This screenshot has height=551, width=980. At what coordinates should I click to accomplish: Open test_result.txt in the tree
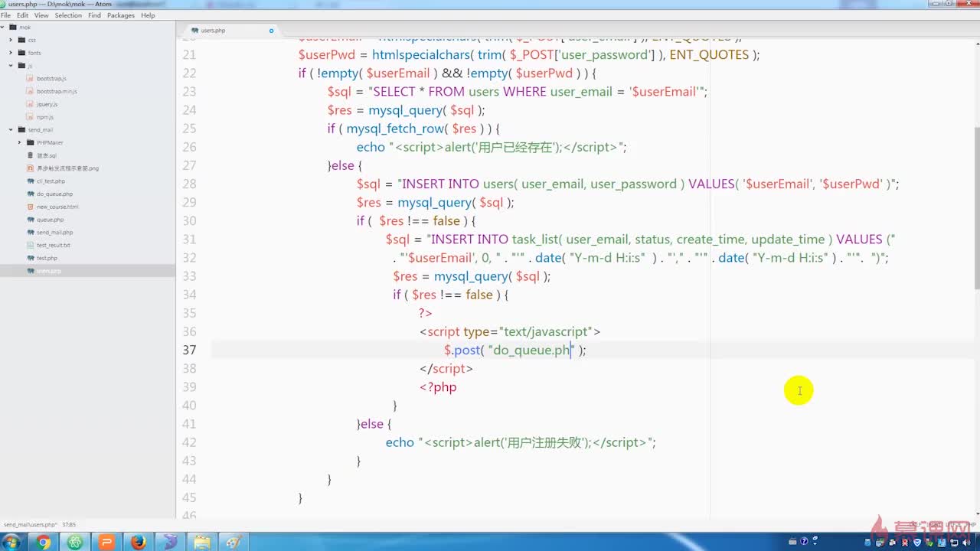point(54,246)
